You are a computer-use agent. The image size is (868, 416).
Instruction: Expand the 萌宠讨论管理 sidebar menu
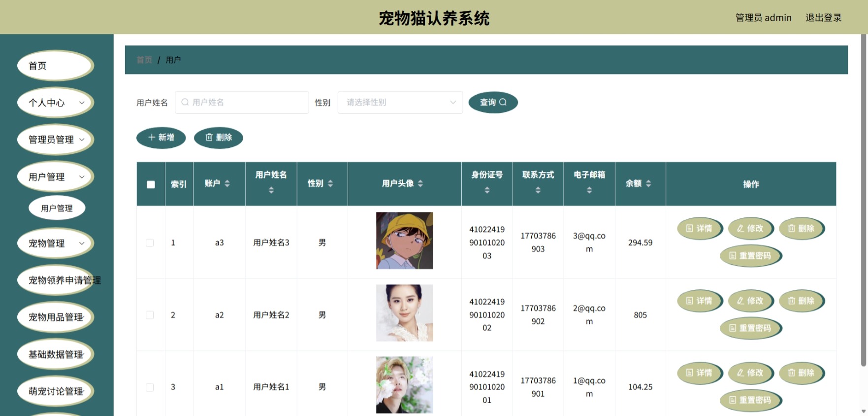pos(56,391)
